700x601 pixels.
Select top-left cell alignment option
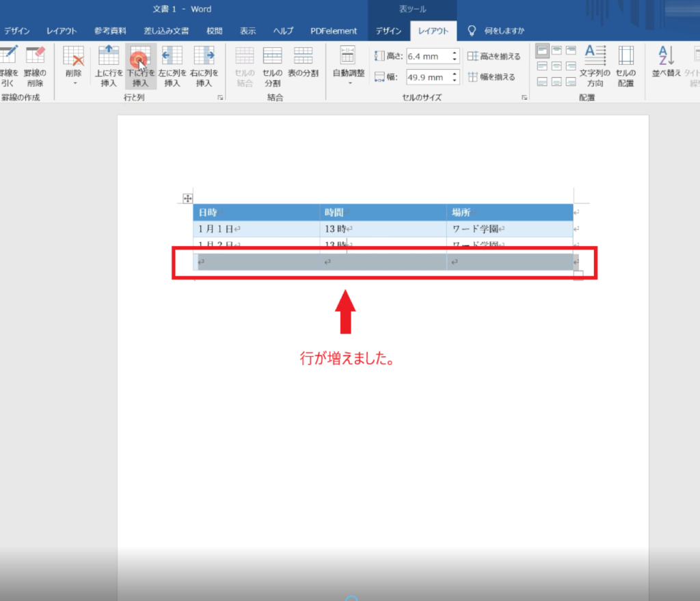542,51
